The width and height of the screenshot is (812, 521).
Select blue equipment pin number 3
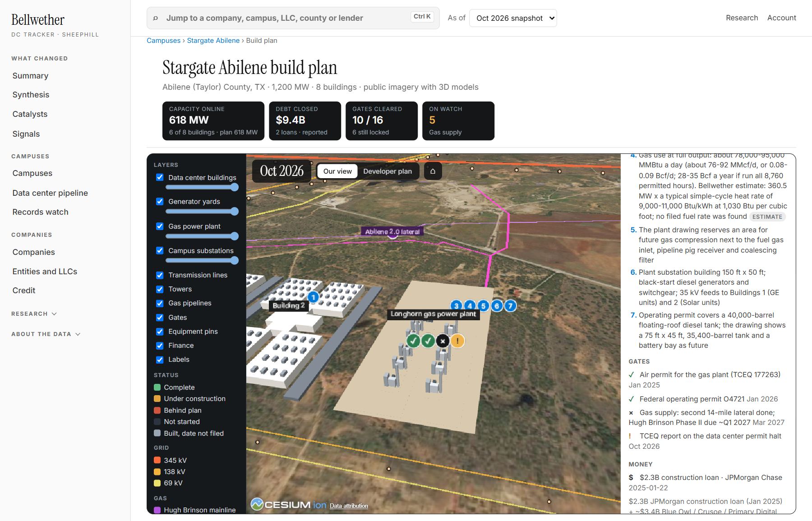[457, 306]
